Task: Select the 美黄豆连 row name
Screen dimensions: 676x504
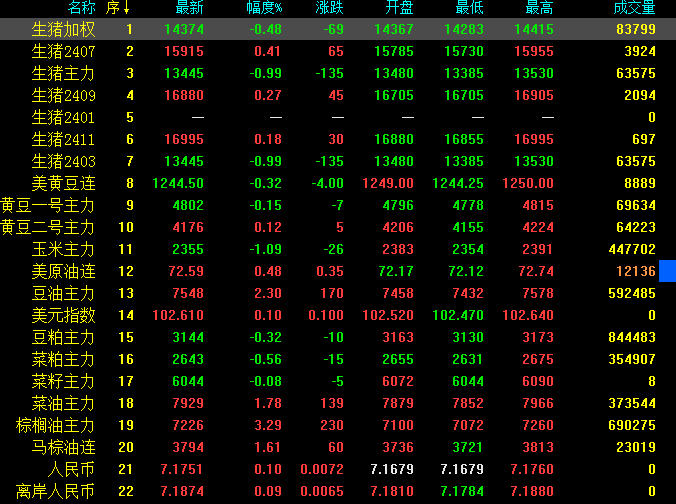Action: pos(63,183)
